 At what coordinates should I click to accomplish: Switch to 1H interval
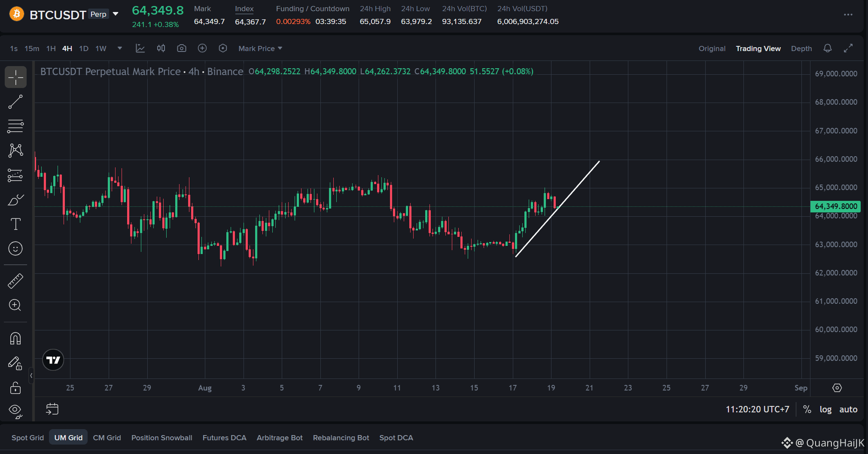[x=51, y=48]
